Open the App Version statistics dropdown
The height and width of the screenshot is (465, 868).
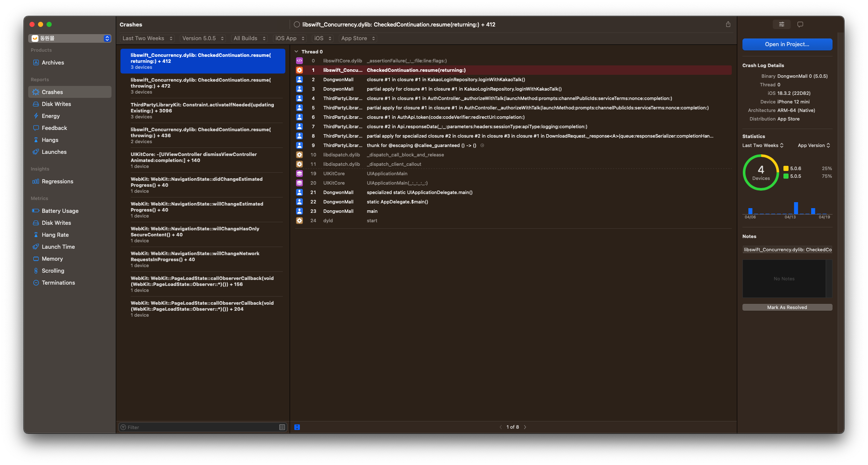tap(814, 145)
